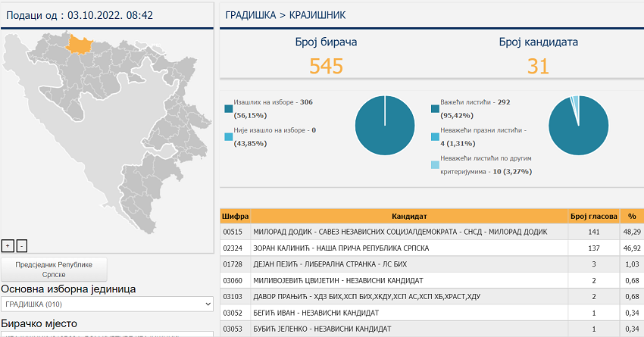Screen dimensions: 644x337
Task: Zoom in on the map with plus button
Action: pyautogui.click(x=8, y=245)
